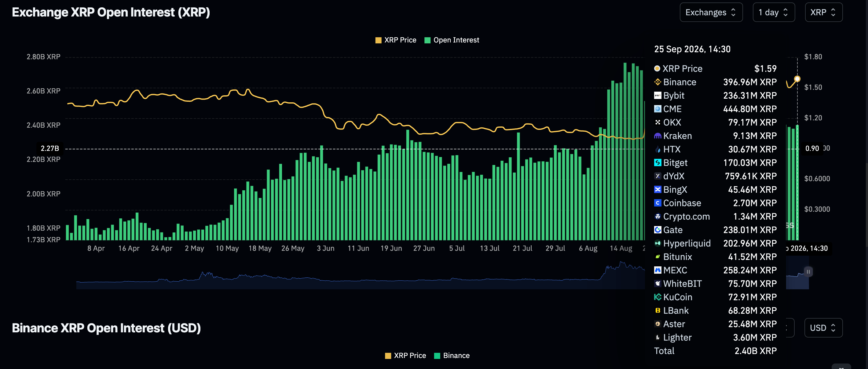
Task: Toggle the XRP Price series in the top legend
Action: click(396, 40)
